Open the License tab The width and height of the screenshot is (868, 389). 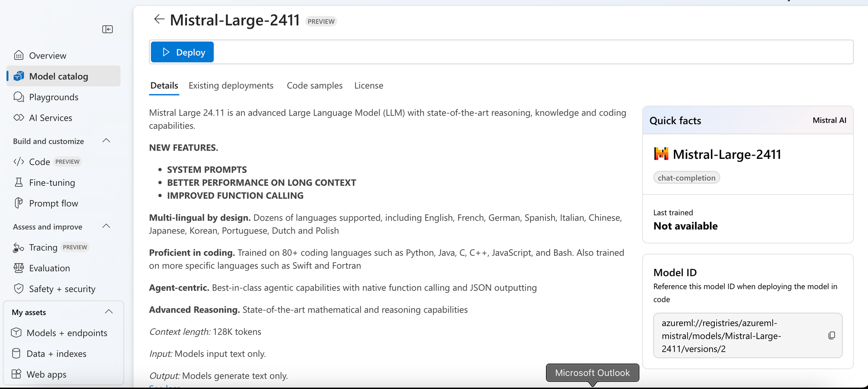click(x=369, y=86)
